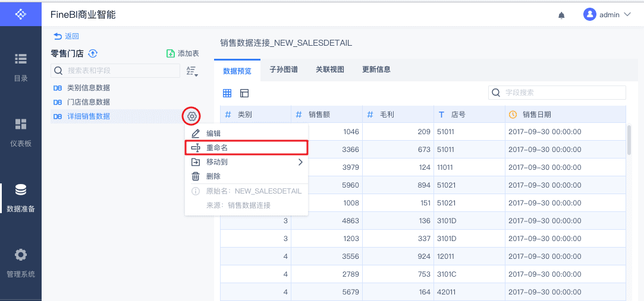644x301 pixels.
Task: Open 仪表板 in the left sidebar
Action: pos(21,132)
